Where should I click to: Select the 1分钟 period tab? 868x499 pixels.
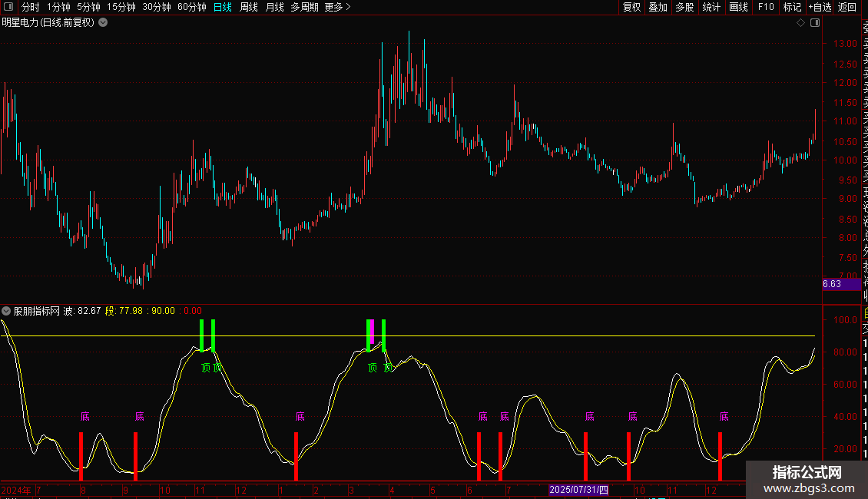[58, 7]
